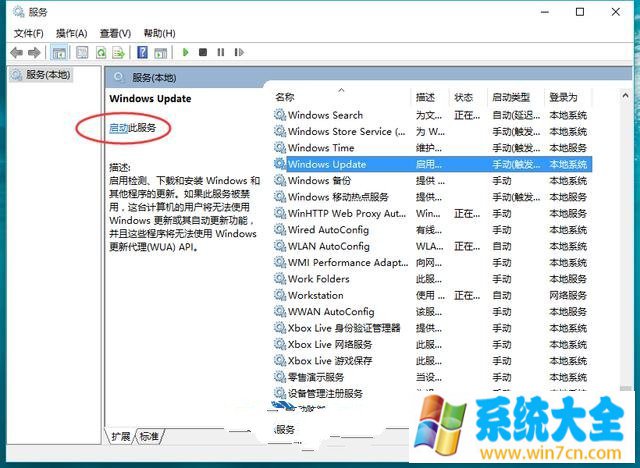Select the Windows Store Service row name

(x=347, y=131)
